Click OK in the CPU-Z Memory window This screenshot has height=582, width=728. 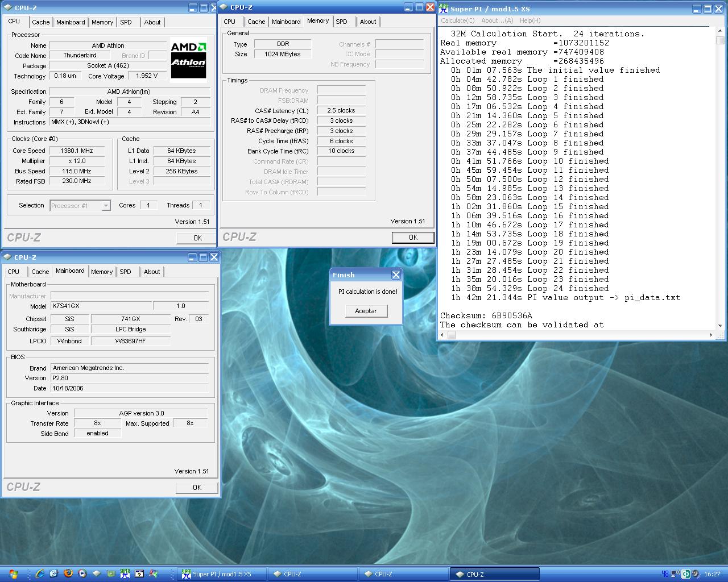pyautogui.click(x=413, y=238)
